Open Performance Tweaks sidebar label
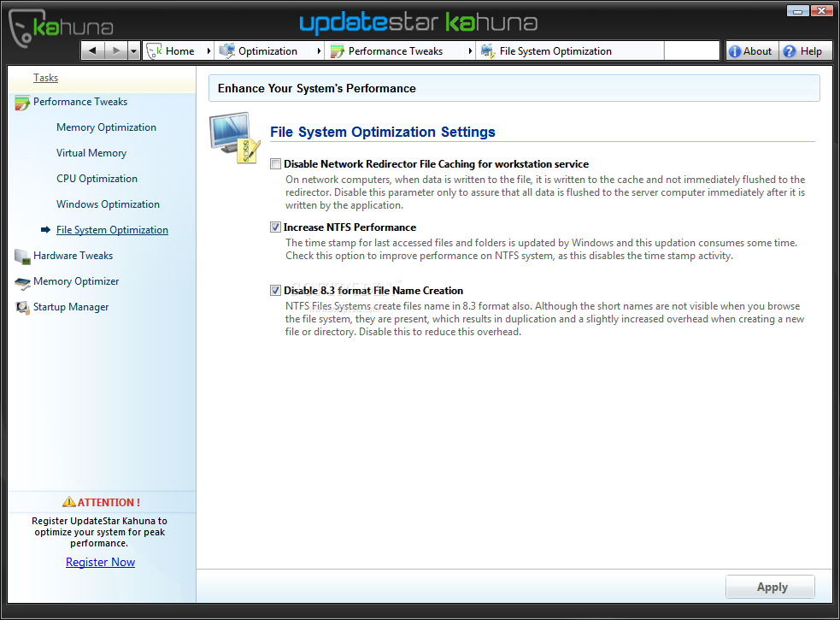The height and width of the screenshot is (620, 840). click(80, 102)
